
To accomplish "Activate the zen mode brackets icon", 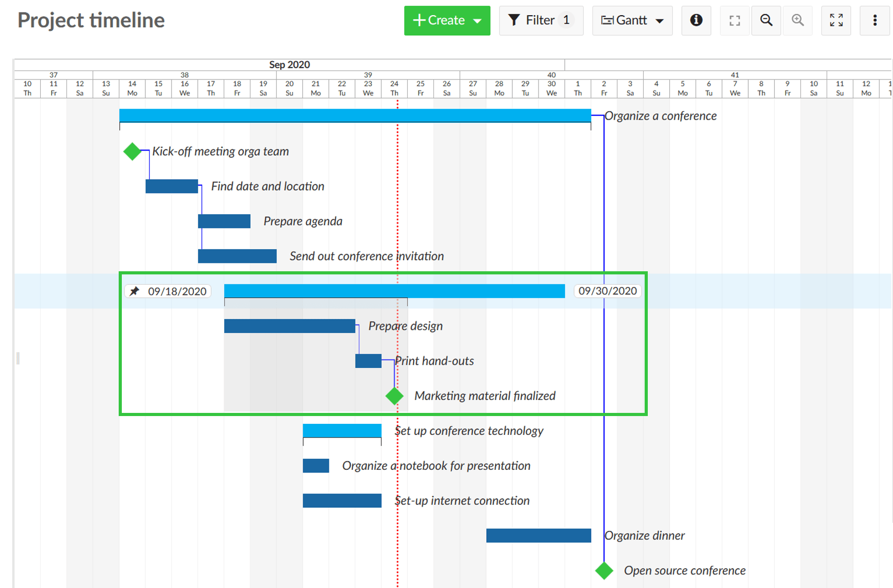I will pos(735,20).
